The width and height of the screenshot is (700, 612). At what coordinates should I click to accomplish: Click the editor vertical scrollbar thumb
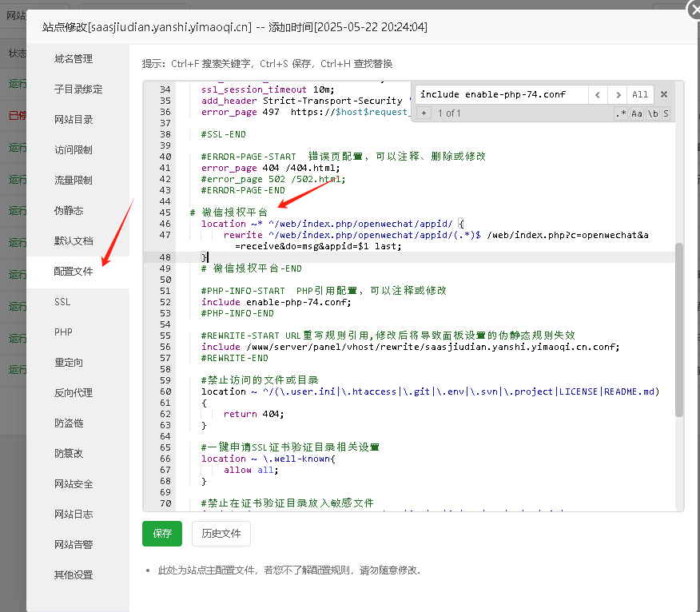(x=679, y=330)
